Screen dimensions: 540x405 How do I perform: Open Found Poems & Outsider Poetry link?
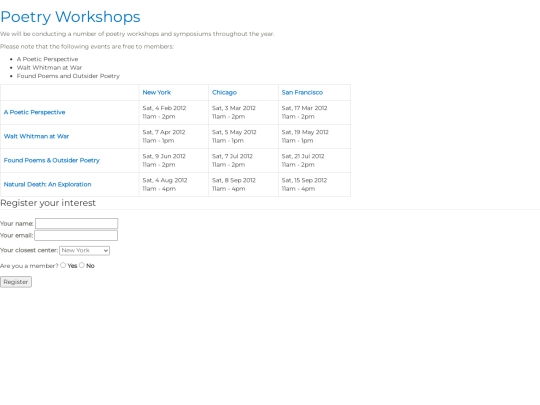click(52, 160)
